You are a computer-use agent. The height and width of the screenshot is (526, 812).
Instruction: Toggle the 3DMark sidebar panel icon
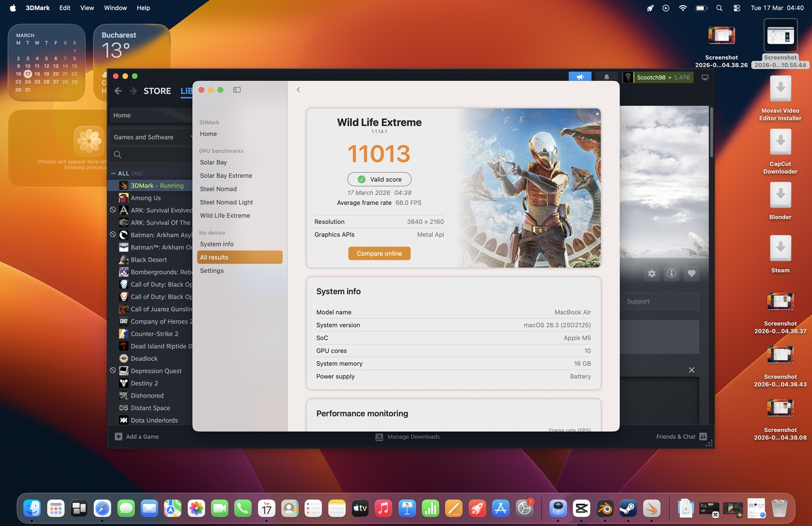(237, 90)
